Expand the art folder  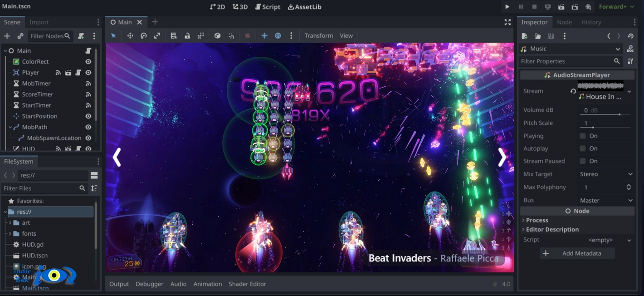(x=10, y=222)
